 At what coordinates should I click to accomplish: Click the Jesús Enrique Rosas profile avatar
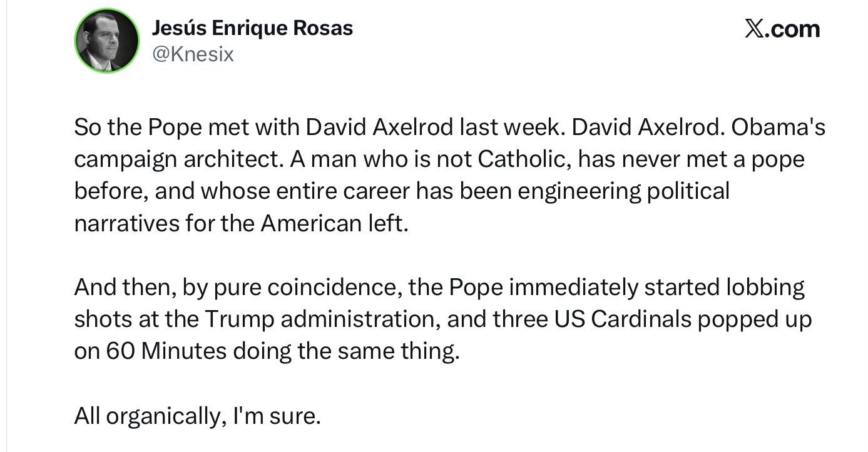coord(107,41)
